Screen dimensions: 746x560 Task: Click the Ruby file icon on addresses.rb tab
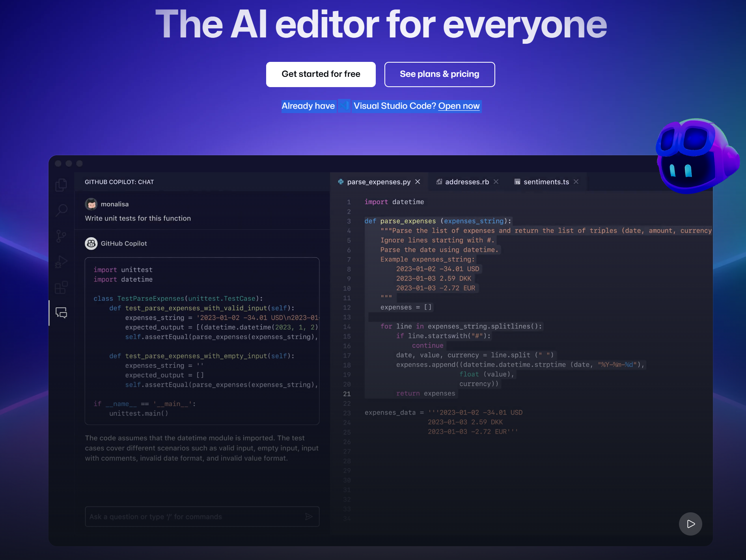coord(439,182)
